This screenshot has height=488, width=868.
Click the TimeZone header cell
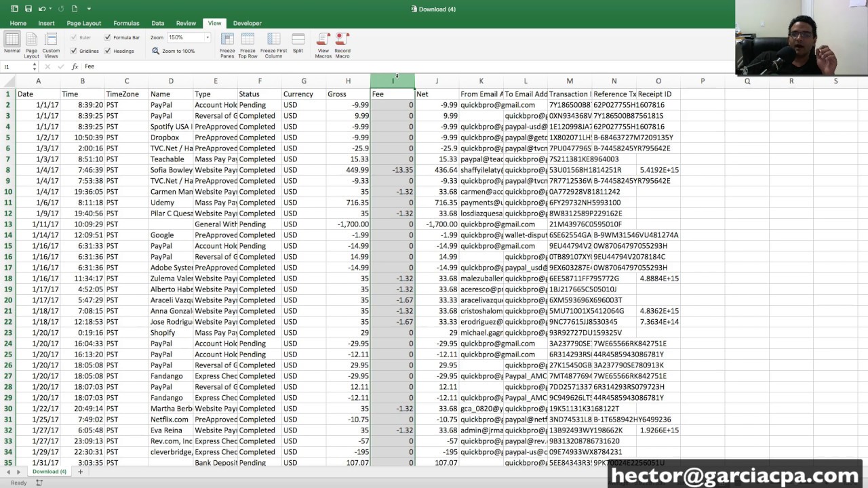(127, 94)
